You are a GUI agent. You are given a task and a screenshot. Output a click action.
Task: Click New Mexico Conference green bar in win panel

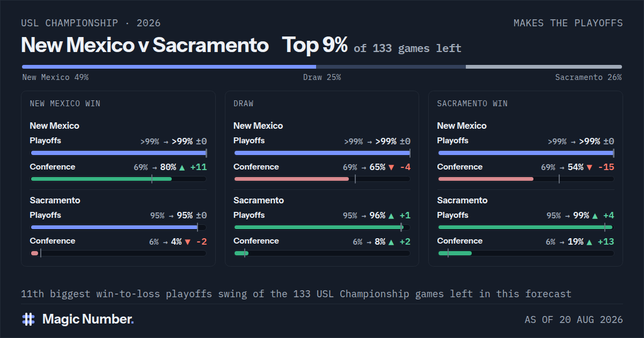[x=101, y=179]
